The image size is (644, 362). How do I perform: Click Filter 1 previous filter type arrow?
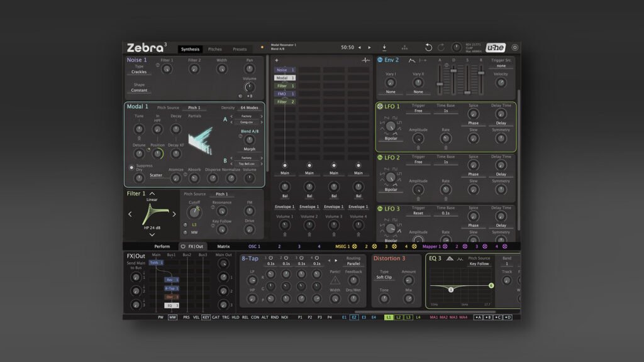click(x=130, y=214)
